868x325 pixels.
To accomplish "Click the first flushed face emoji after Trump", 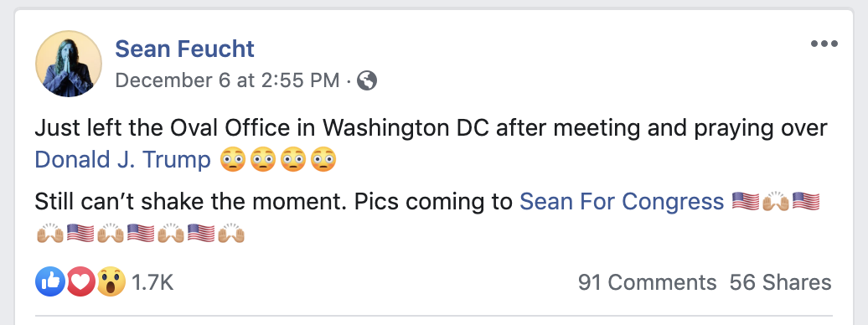I will point(233,161).
